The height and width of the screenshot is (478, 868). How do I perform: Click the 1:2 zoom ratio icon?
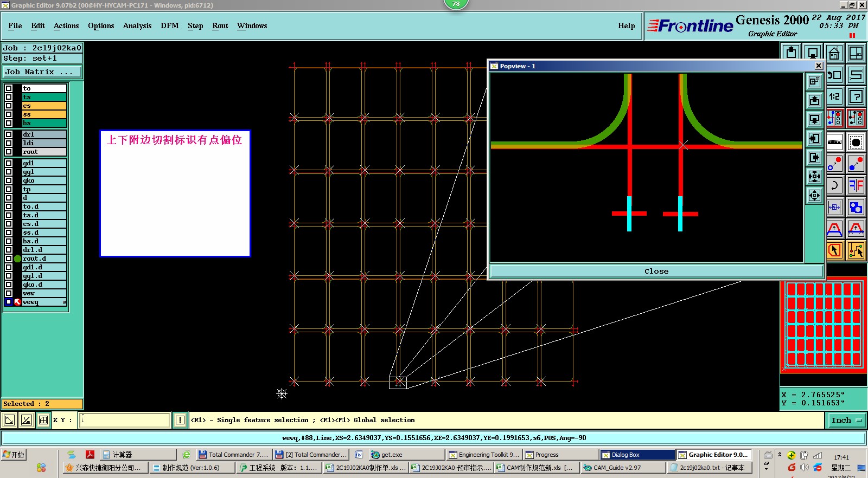tap(834, 97)
